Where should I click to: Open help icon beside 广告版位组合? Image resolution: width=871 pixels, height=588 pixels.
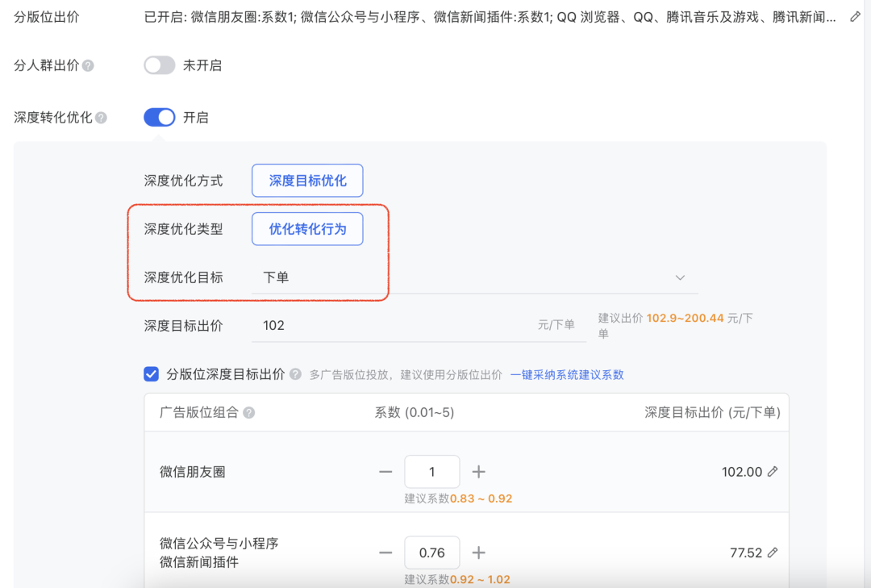point(249,413)
